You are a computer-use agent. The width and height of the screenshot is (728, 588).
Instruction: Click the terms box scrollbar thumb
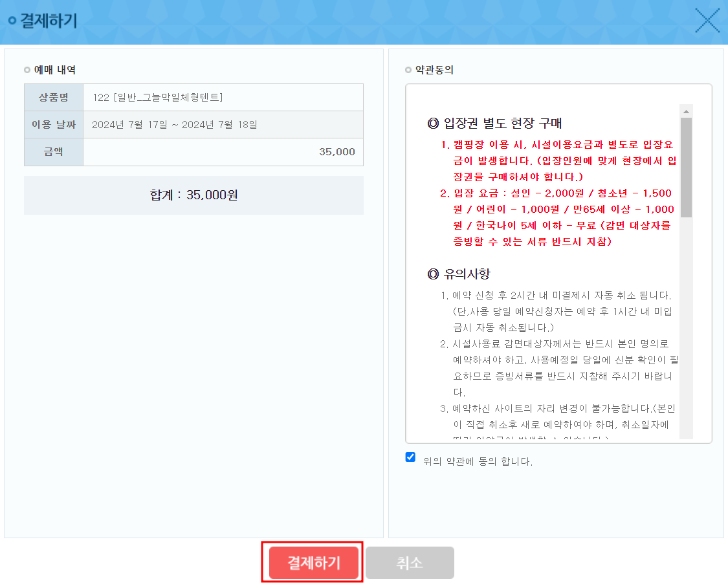pos(686,168)
